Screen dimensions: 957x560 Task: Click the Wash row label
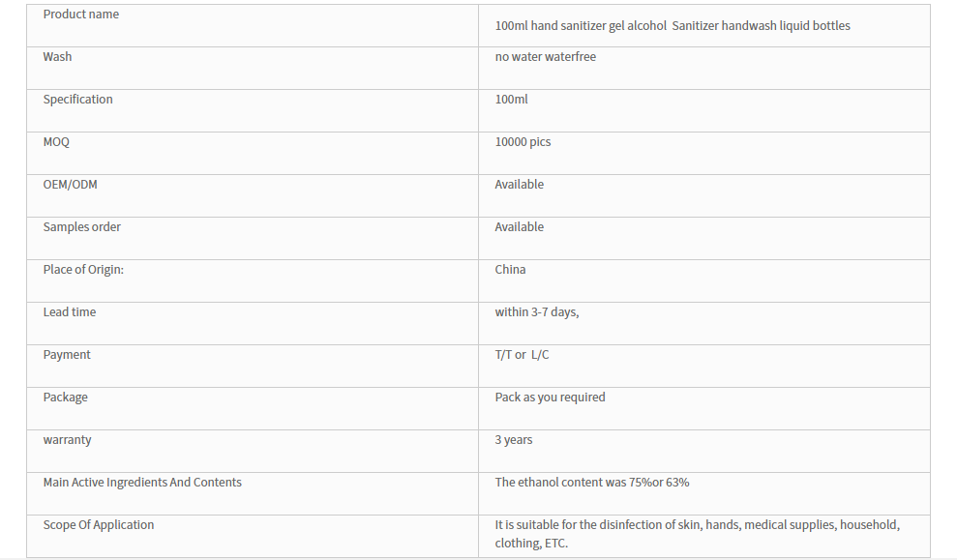coord(57,57)
